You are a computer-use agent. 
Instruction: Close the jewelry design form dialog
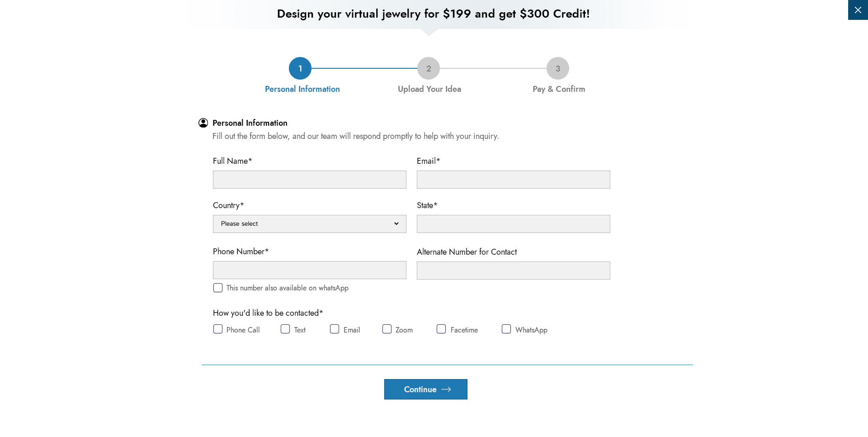(858, 10)
